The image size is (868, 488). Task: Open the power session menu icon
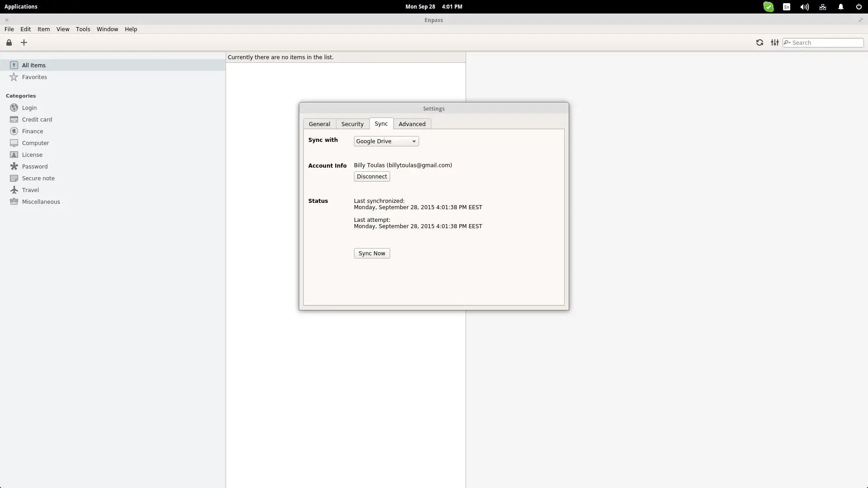[x=859, y=7]
